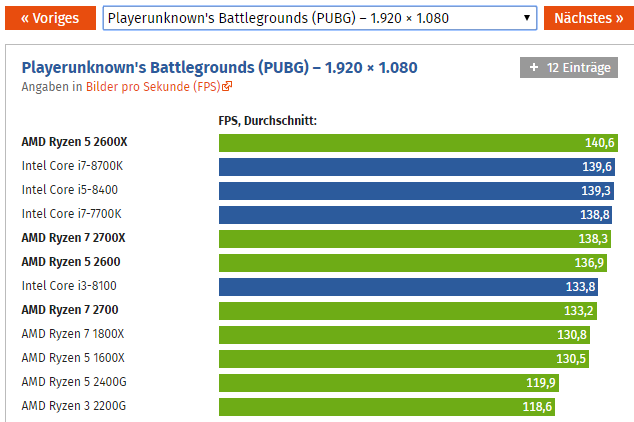Click the green bar showing 130,5 FPS
The image size is (634, 422).
point(404,359)
